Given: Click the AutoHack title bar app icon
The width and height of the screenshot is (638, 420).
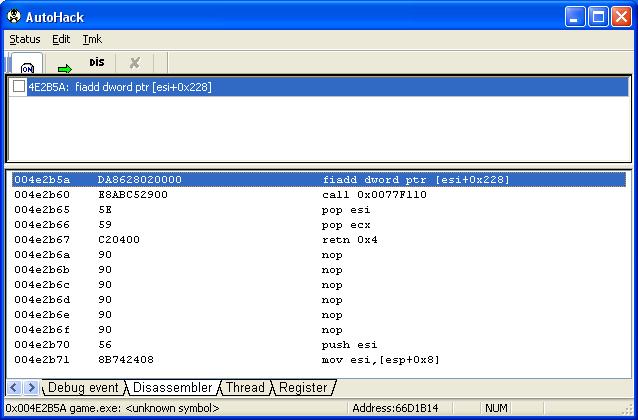Looking at the screenshot, I should (x=14, y=16).
